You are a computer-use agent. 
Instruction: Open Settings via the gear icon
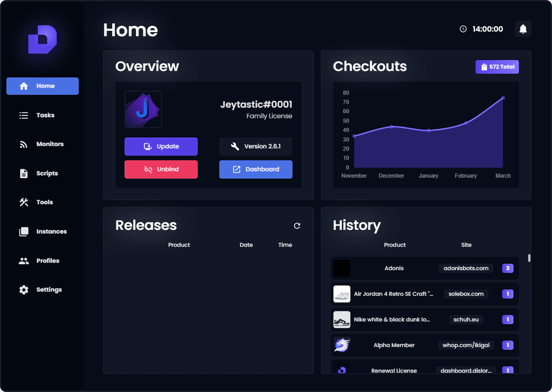(23, 289)
